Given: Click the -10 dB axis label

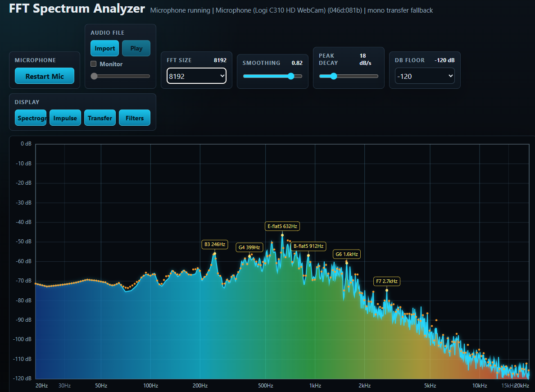Looking at the screenshot, I should (x=23, y=164).
